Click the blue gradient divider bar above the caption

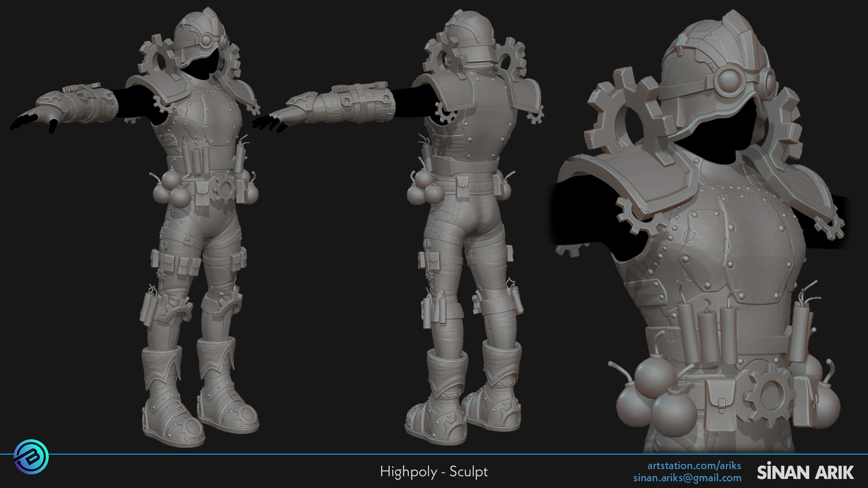[x=434, y=453]
